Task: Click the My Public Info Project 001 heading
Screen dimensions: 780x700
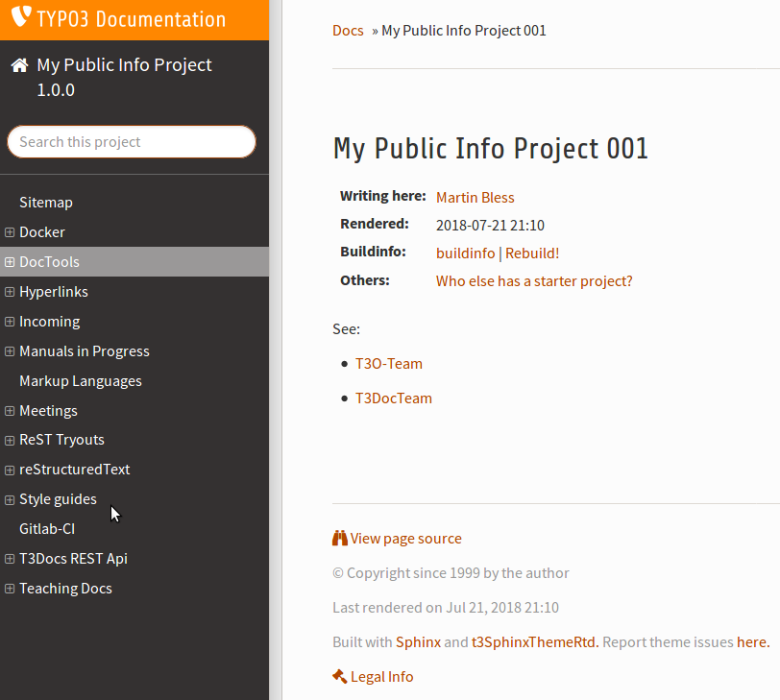Action: coord(491,149)
